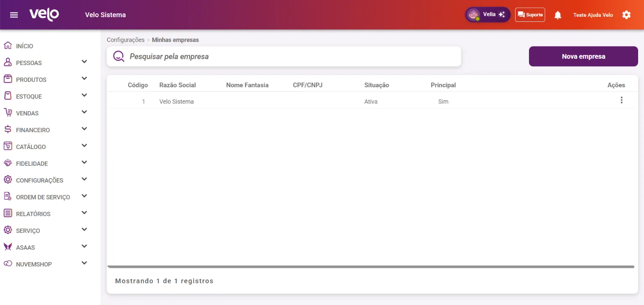Image resolution: width=644 pixels, height=305 pixels.
Task: Expand the Vendas chevron
Action: (x=84, y=112)
